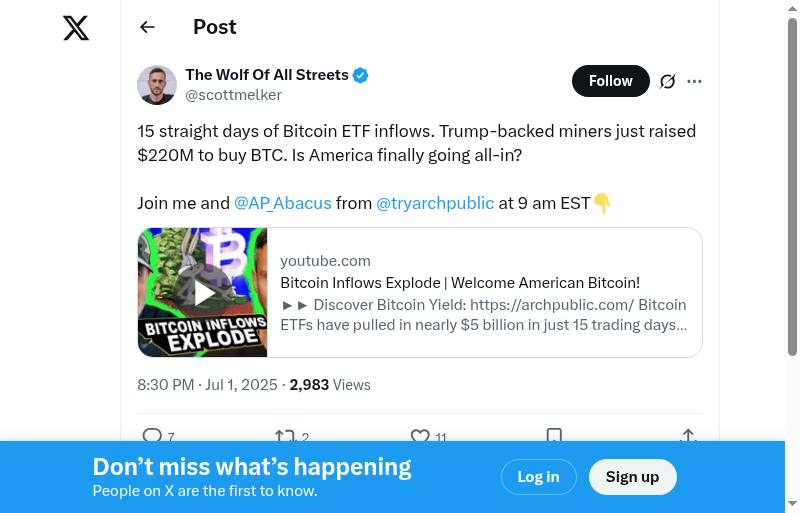Click the share post icon
Screen dimensions: 800x513
pyautogui.click(x=688, y=436)
